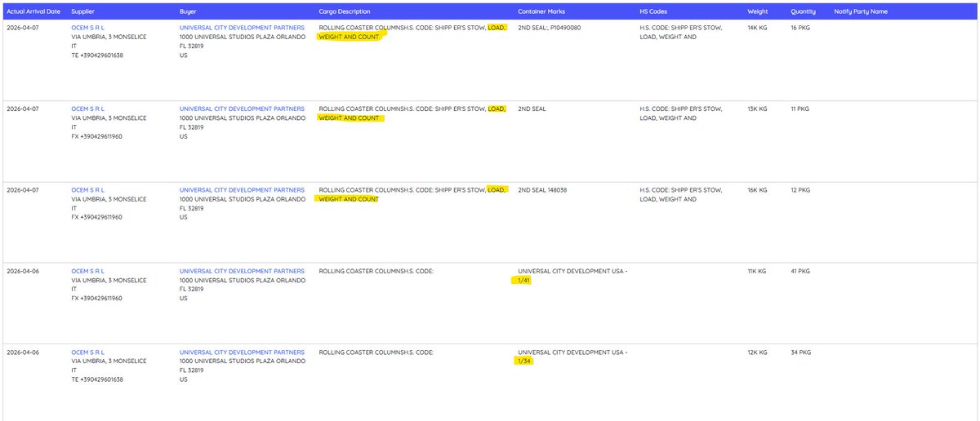
Task: Click the Quantity column header
Action: pos(803,11)
